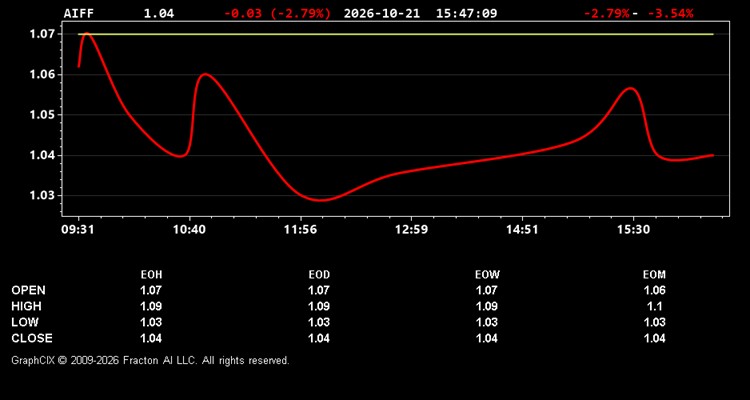The height and width of the screenshot is (400, 750).
Task: Click the EOH OPEN value 1.07
Action: point(151,290)
